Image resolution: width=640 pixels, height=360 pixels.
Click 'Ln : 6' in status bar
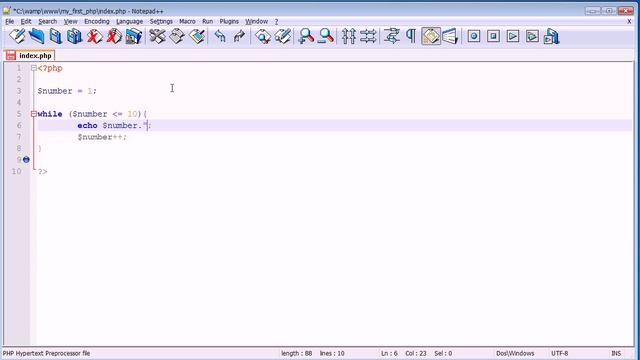click(389, 353)
